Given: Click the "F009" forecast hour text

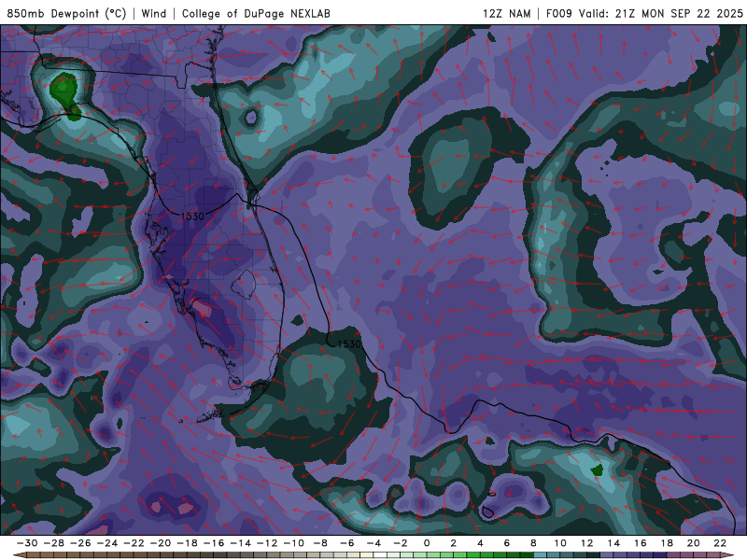Looking at the screenshot, I should tap(558, 13).
